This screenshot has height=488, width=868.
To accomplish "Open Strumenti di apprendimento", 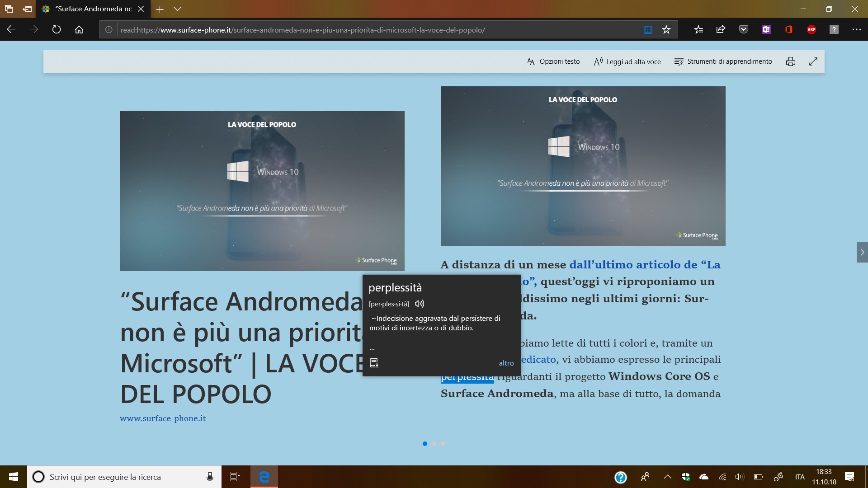I will pos(723,61).
